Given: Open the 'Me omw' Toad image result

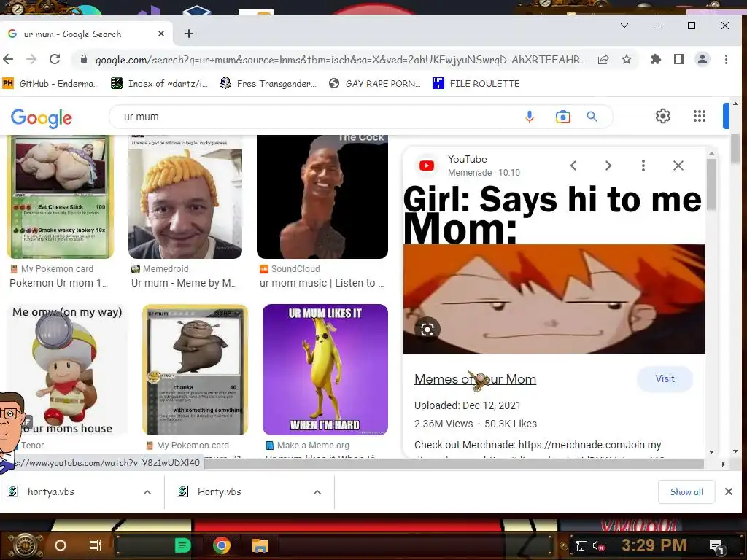Looking at the screenshot, I should click(67, 370).
